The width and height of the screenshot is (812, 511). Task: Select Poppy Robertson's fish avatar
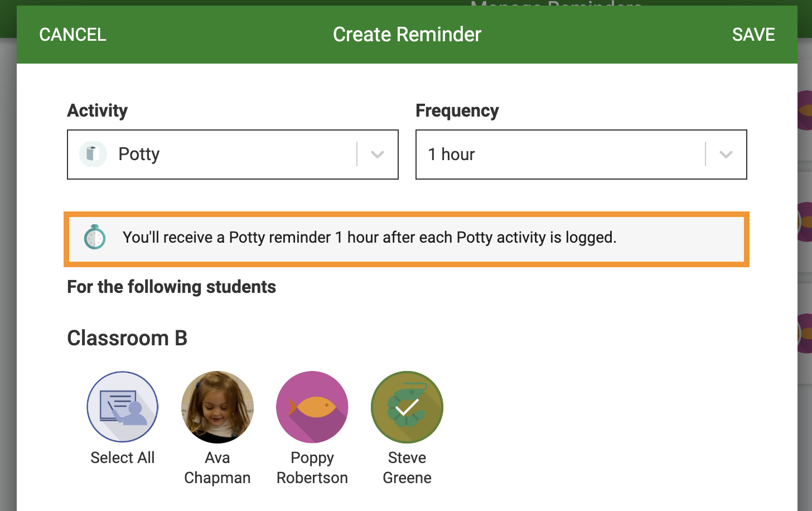coord(312,407)
